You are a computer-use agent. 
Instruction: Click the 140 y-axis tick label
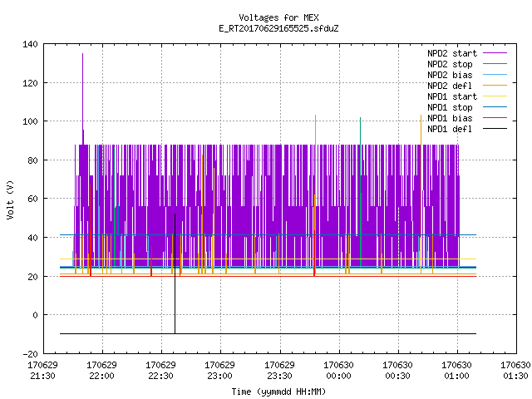[x=30, y=44]
